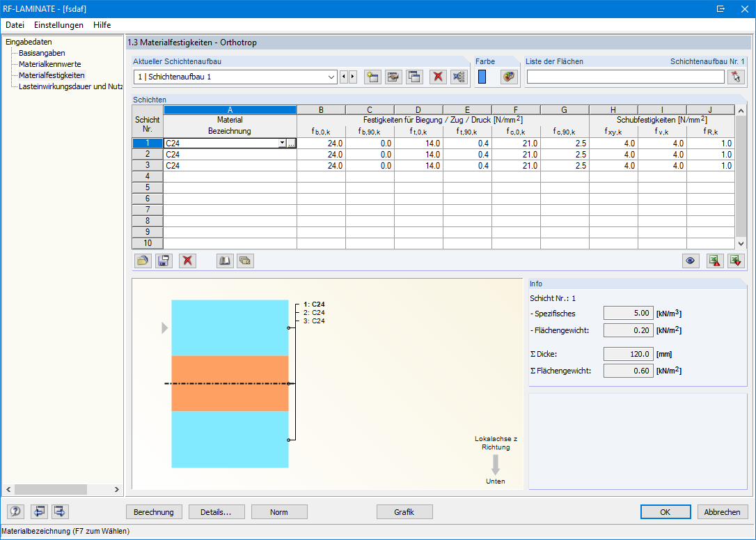Click 24.0 fb,0,k cell in row 1
This screenshot has width=756, height=540.
click(x=321, y=144)
